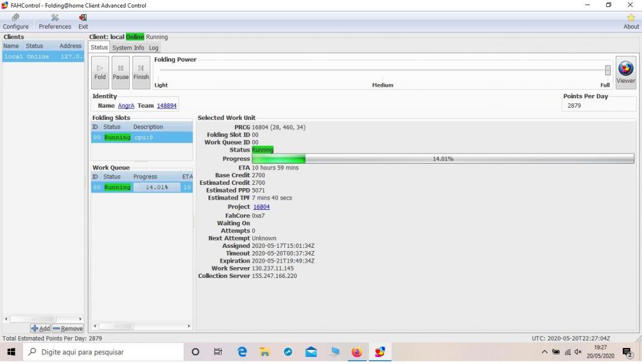This screenshot has height=364, width=642.
Task: Pause folding with the Pause button
Action: click(x=121, y=72)
